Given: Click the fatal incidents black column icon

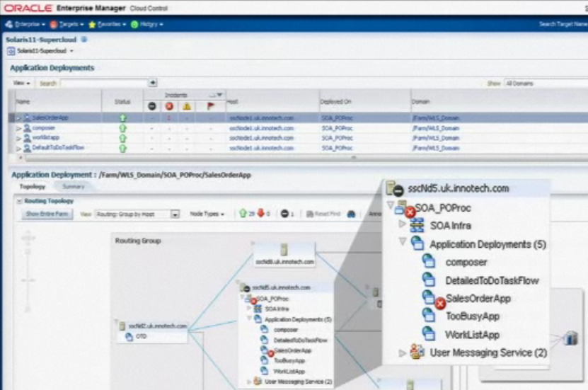Looking at the screenshot, I should coord(152,106).
